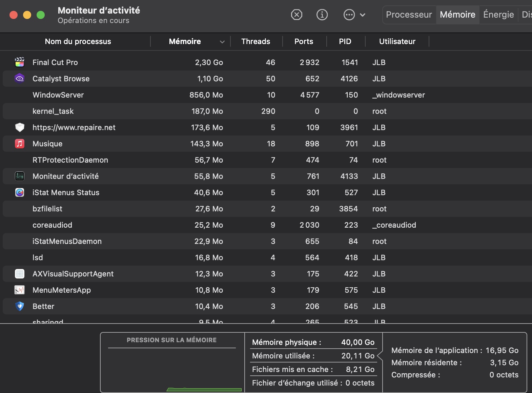Select the coreaudiod process name
This screenshot has width=532, height=393.
52,225
